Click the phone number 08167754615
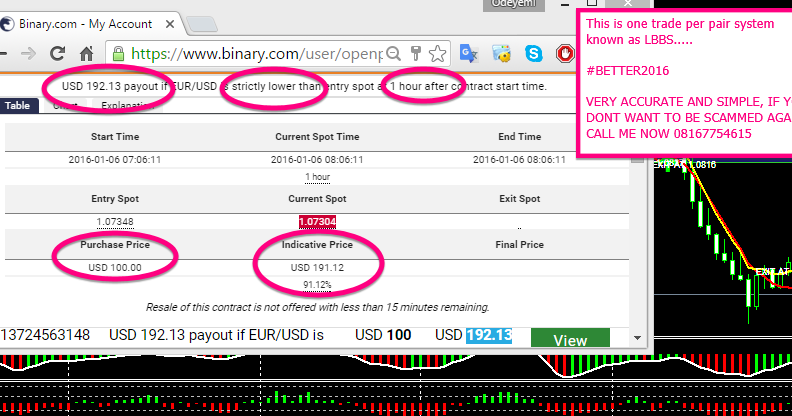 [713, 134]
